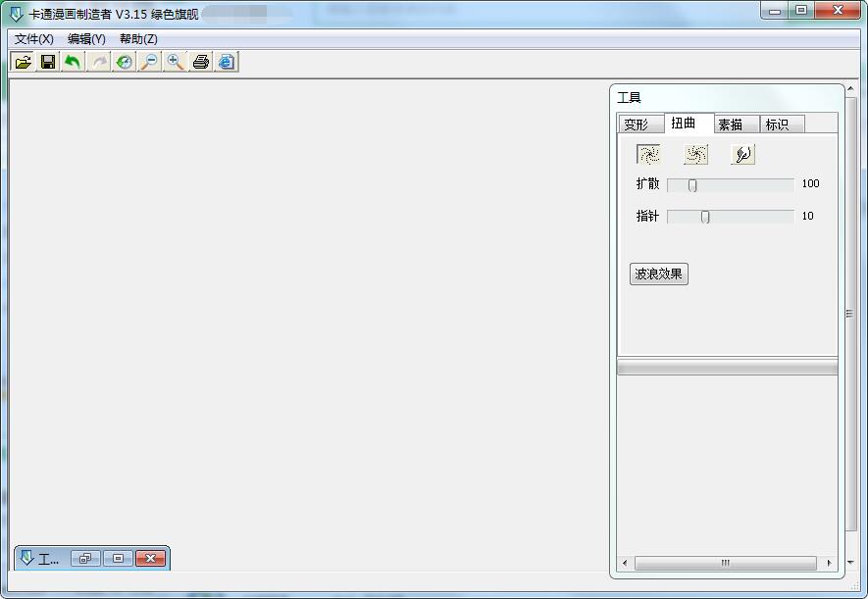Restore the minimized 工... child window
This screenshot has height=599, width=868.
85,559
